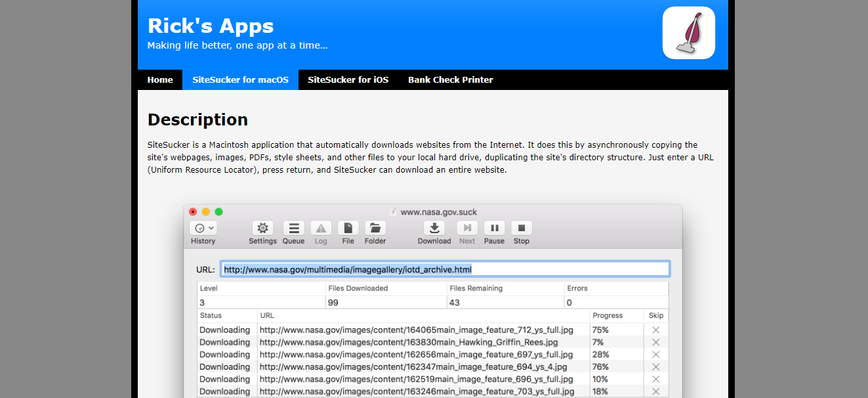The image size is (868, 398).
Task: Click the Files Remaining value 43
Action: tap(455, 302)
